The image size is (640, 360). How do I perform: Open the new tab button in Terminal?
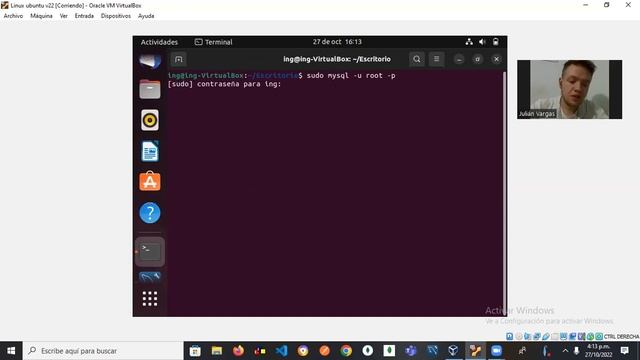178,59
